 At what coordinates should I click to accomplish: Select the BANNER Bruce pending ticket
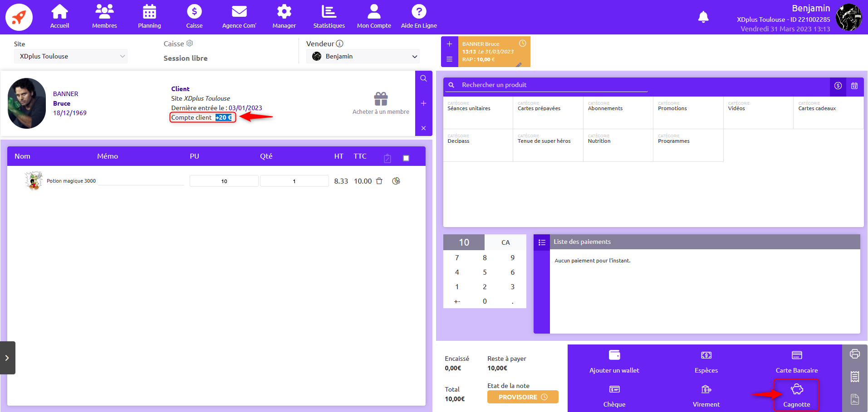tap(494, 52)
